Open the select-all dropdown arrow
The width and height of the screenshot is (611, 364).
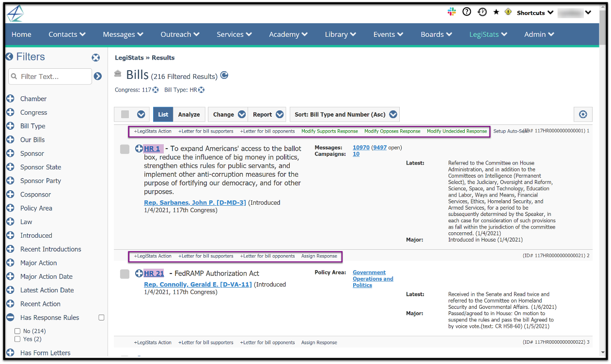pos(141,114)
